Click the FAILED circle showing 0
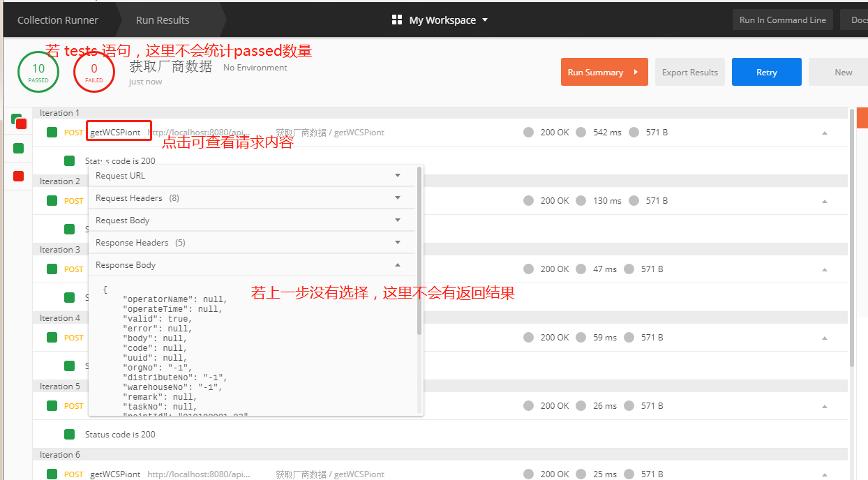Image resolution: width=868 pixels, height=480 pixels. 94,71
